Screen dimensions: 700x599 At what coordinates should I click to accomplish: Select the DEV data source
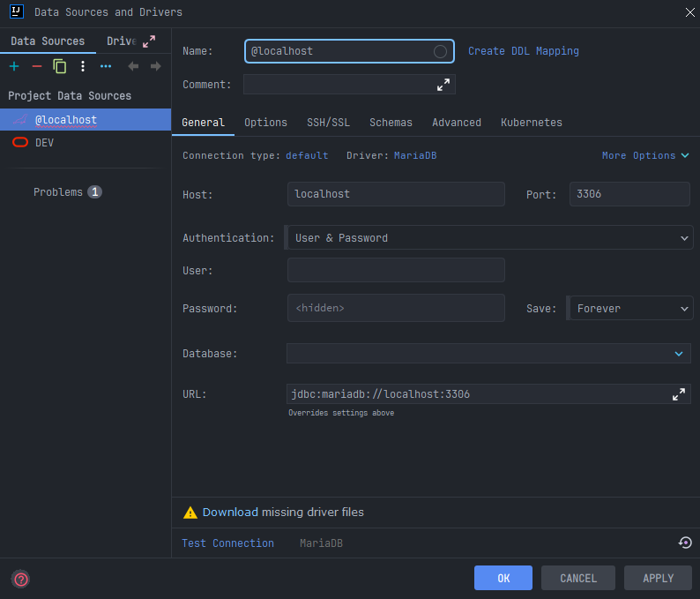pyautogui.click(x=86, y=143)
